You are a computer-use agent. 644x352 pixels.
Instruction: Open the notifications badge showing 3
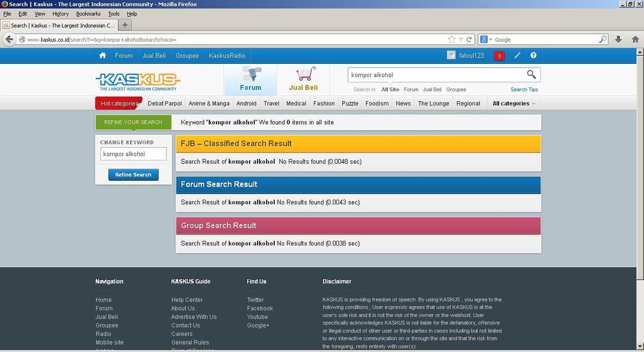pyautogui.click(x=499, y=56)
